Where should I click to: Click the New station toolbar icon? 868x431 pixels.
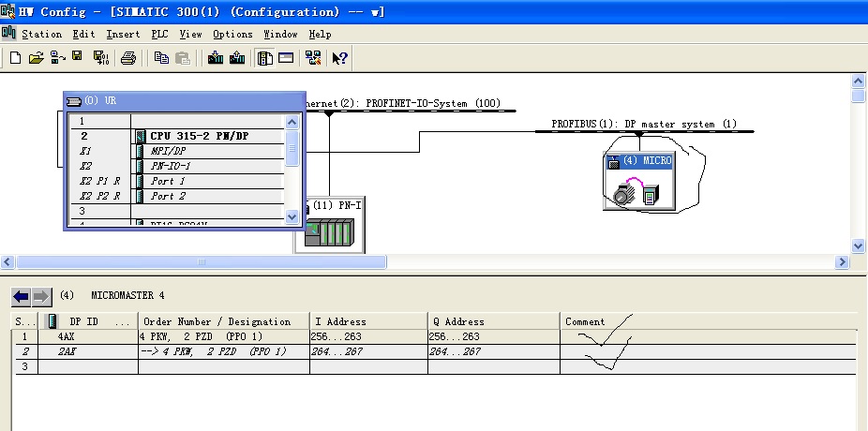16,57
